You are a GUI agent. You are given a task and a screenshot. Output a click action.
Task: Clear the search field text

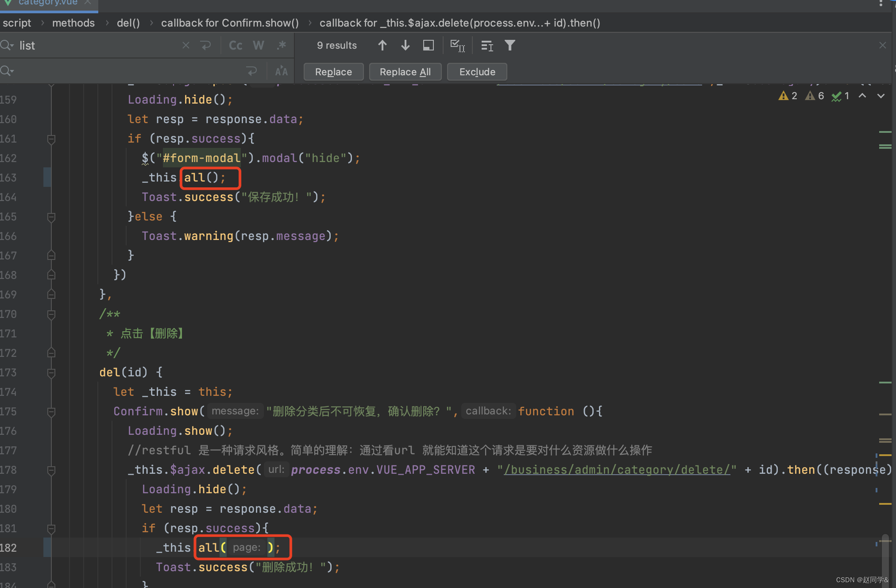click(186, 45)
